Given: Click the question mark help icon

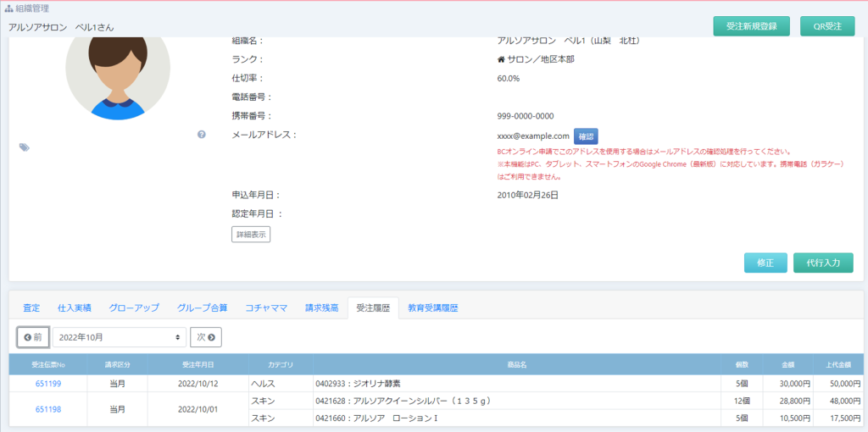Looking at the screenshot, I should [202, 135].
